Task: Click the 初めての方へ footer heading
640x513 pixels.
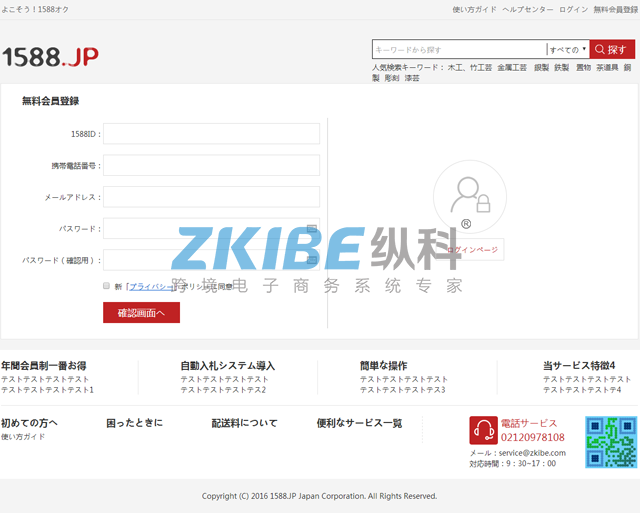Action: 29,423
